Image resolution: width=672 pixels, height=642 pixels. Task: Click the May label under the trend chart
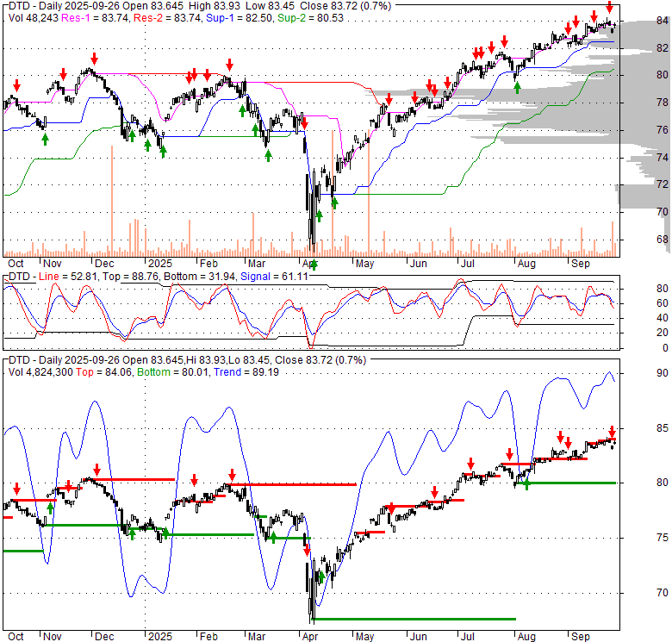click(364, 637)
